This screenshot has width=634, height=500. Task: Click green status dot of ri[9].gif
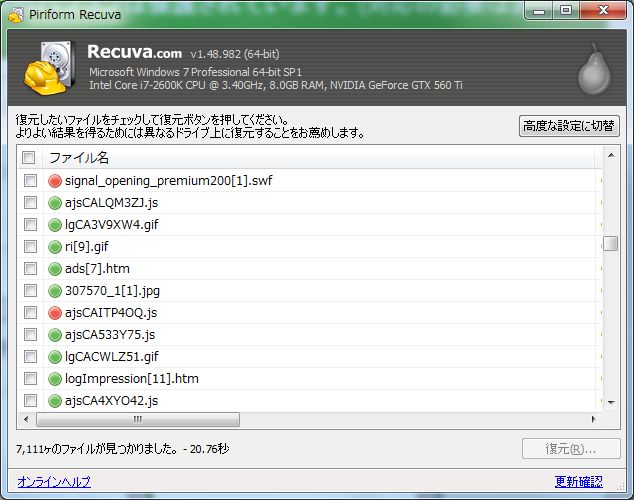55,247
